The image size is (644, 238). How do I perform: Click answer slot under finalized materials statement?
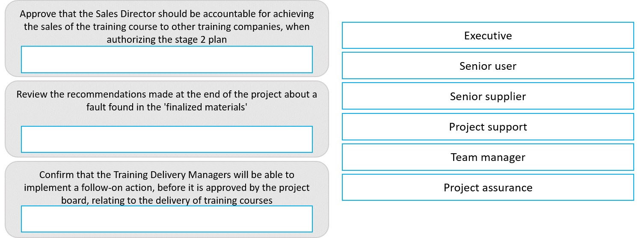tap(167, 139)
